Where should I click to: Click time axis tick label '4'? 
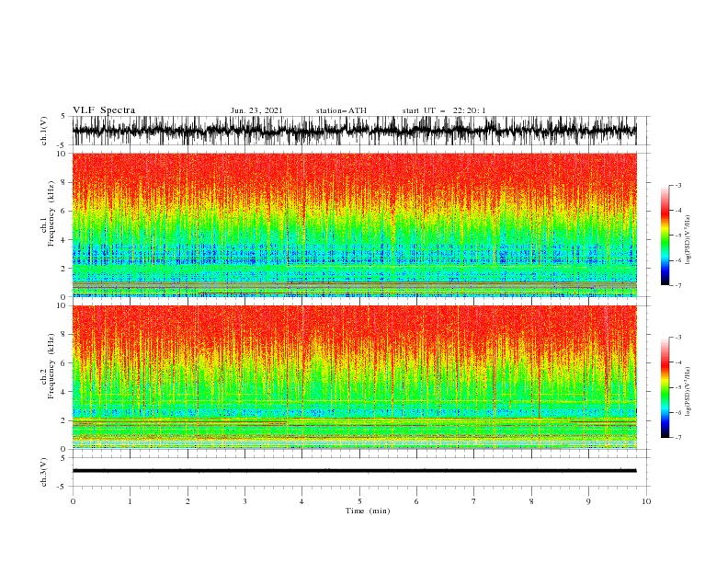pyautogui.click(x=302, y=501)
